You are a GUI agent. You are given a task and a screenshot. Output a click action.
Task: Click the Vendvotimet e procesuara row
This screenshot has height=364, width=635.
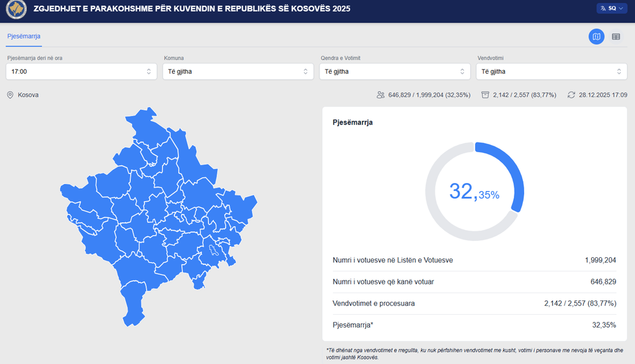point(474,303)
